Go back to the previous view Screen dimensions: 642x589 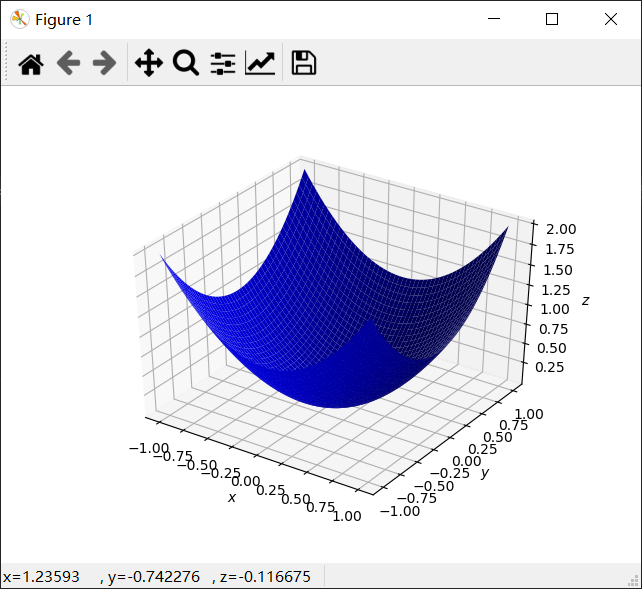(68, 63)
